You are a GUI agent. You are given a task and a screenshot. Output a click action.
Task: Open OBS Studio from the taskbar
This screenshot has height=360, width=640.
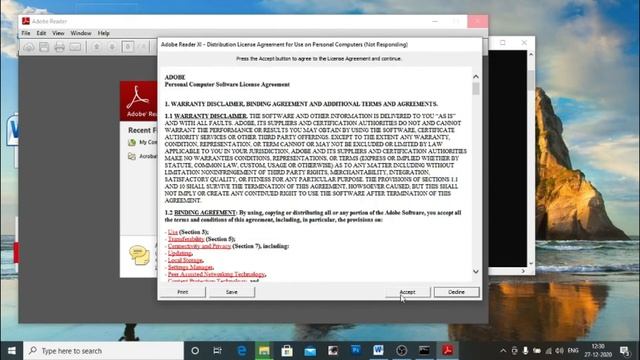coord(401,351)
